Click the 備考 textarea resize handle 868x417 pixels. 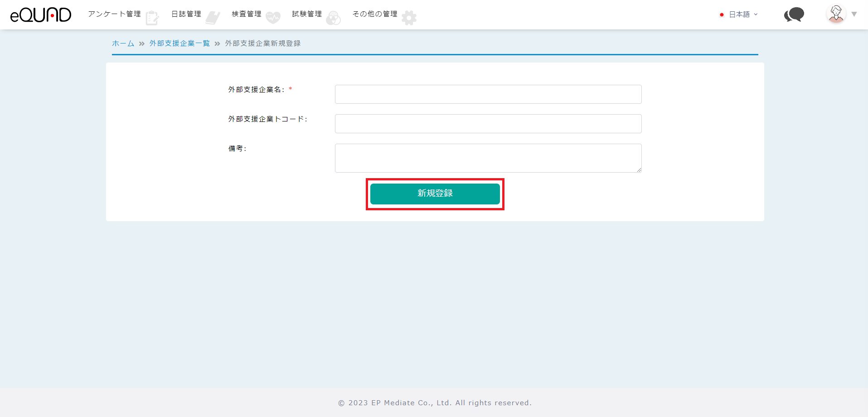(x=639, y=170)
